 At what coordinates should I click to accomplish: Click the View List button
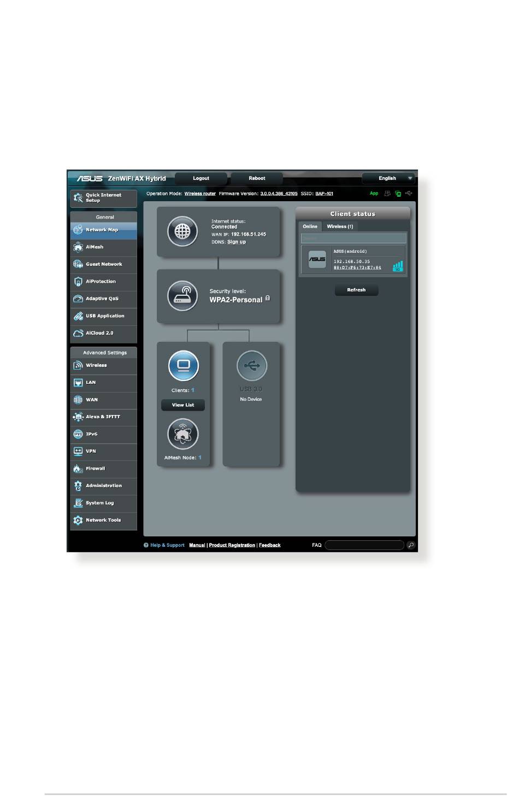point(183,405)
